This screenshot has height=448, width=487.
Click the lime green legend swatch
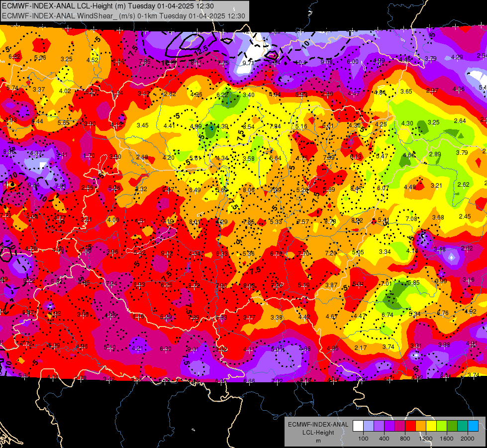pyautogui.click(x=442, y=426)
